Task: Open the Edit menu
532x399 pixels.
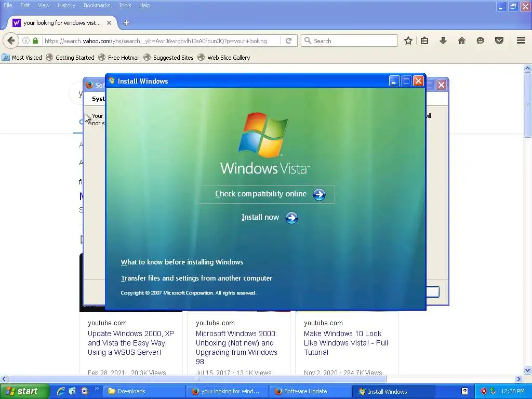Action: click(25, 5)
